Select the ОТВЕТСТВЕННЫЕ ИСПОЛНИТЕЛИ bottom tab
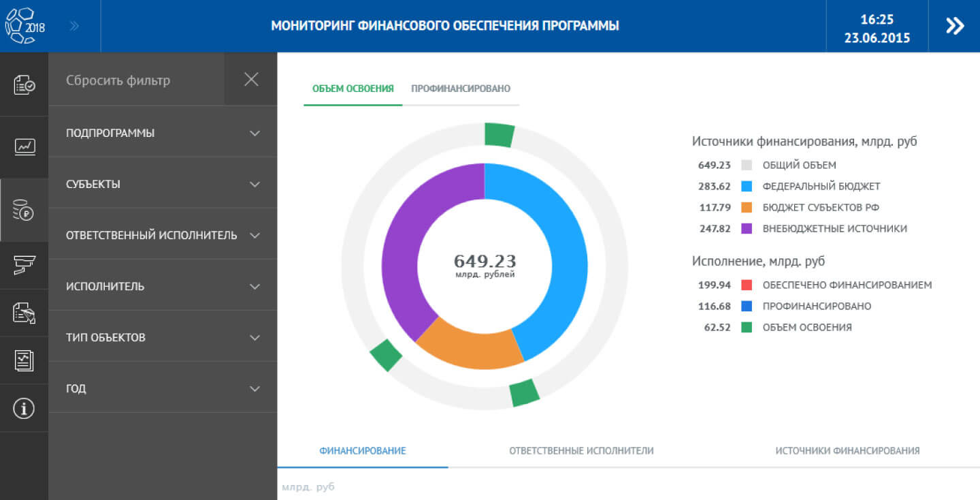980x500 pixels. pyautogui.click(x=581, y=450)
